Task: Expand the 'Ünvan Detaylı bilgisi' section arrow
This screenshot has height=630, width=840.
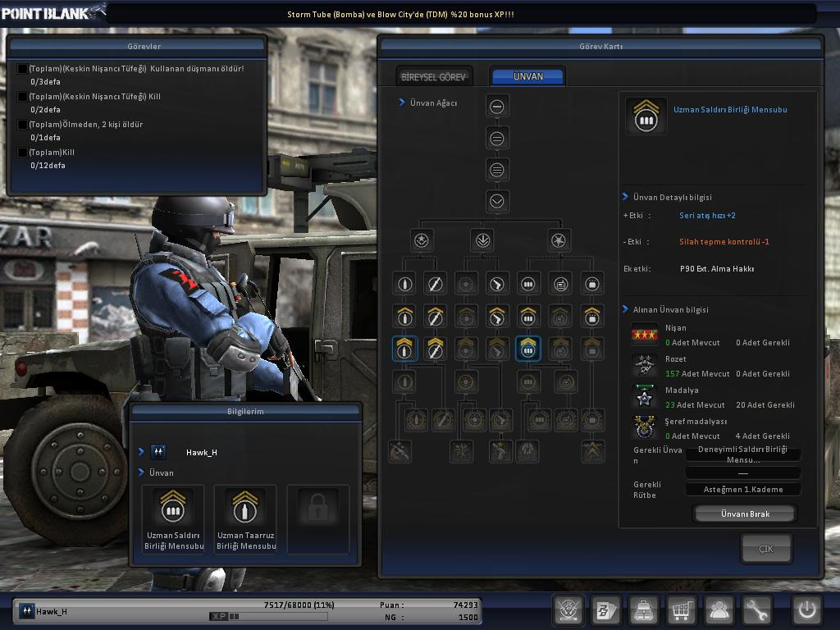Action: [x=625, y=198]
